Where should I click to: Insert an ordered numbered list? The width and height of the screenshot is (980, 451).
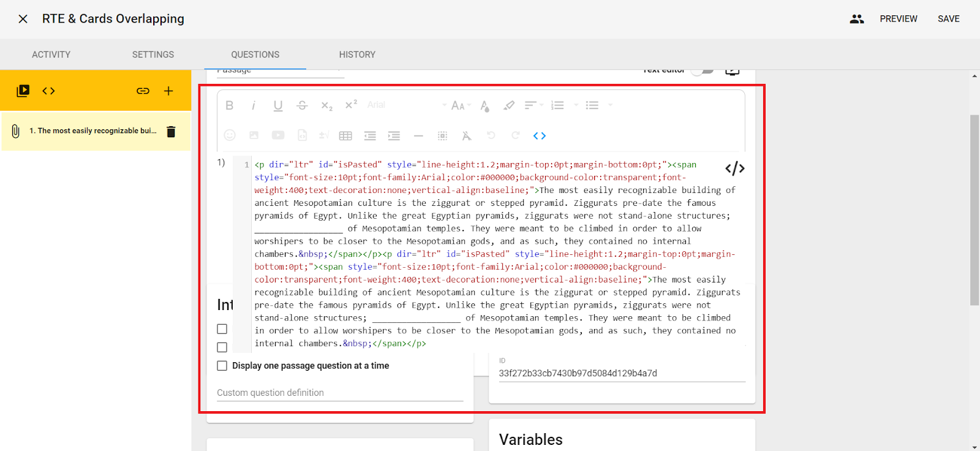point(557,105)
